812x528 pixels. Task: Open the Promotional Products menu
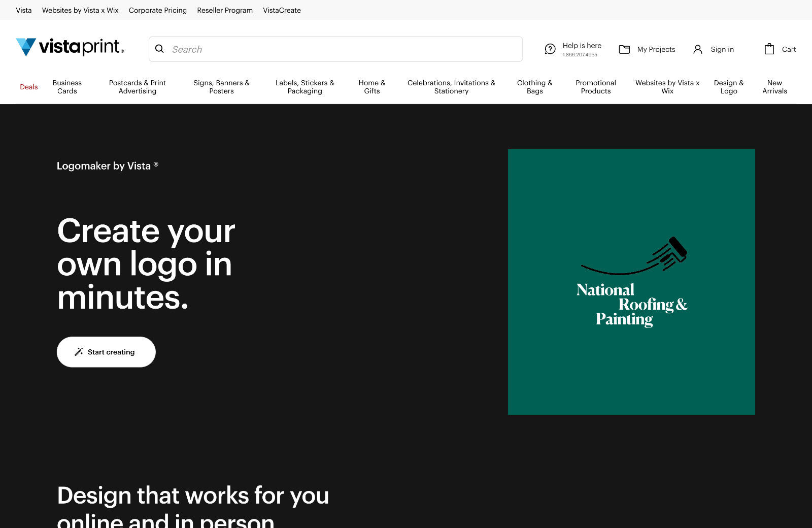coord(596,87)
